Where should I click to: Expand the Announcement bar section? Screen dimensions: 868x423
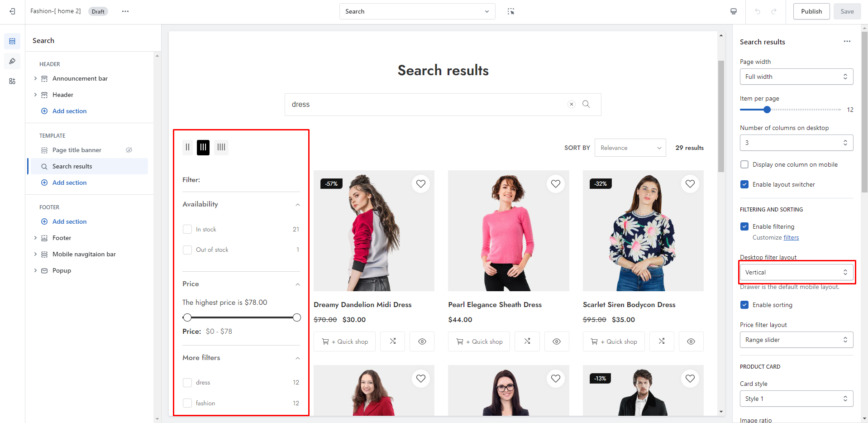pyautogui.click(x=35, y=78)
